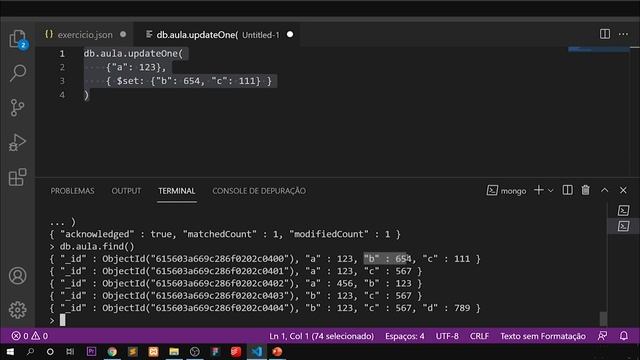The image size is (640, 360).
Task: Open the Explorer view in activity bar
Action: (x=18, y=39)
